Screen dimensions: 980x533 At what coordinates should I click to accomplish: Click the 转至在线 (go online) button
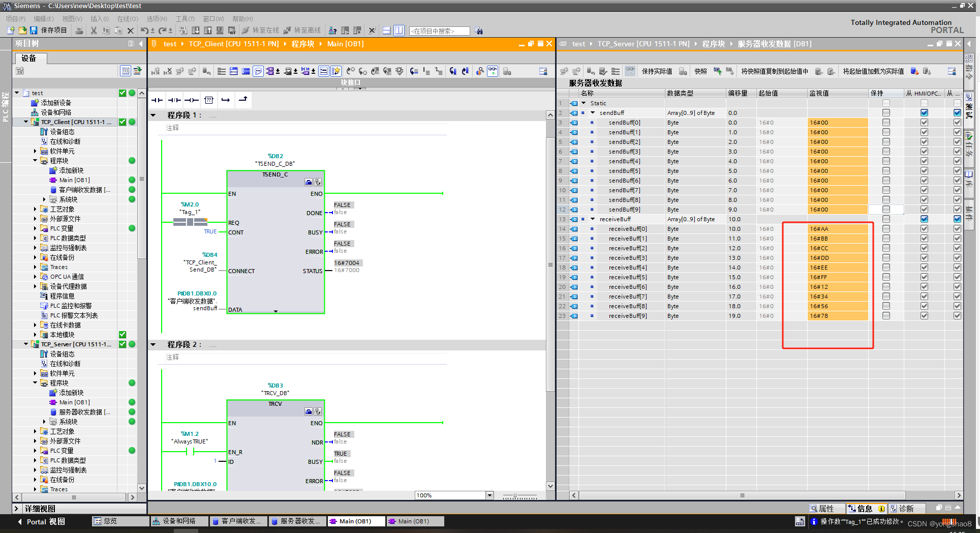click(260, 31)
